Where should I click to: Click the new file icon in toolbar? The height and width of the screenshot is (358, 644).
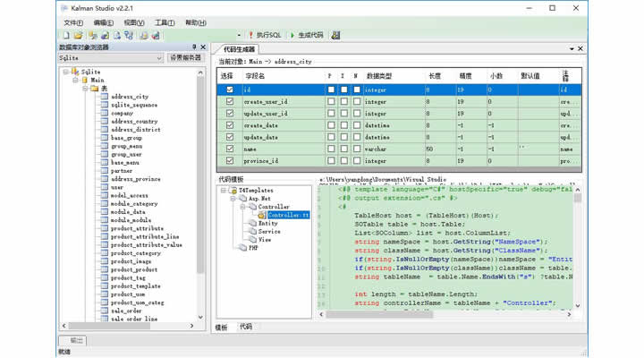pos(69,35)
